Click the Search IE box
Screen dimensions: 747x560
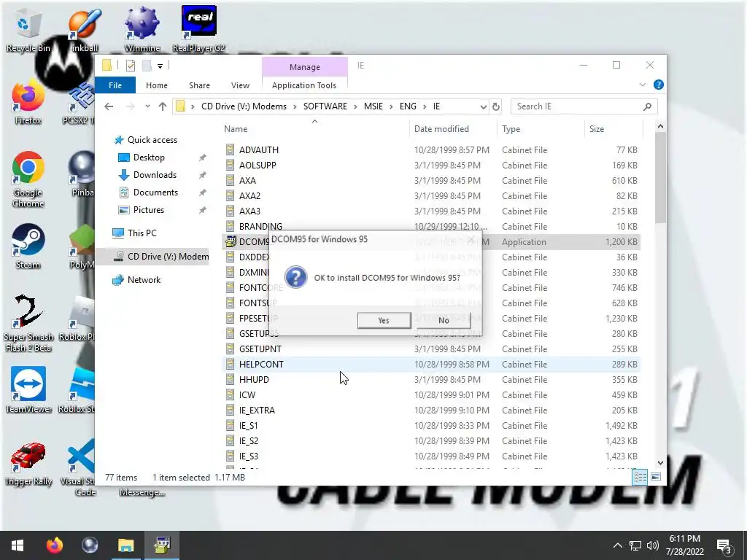pyautogui.click(x=584, y=106)
